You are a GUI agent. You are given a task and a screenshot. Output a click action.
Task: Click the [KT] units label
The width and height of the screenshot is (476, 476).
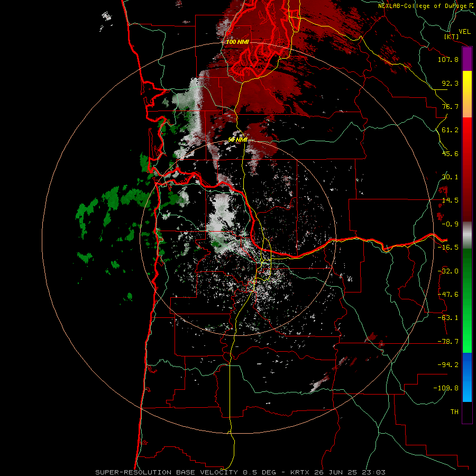(452, 36)
